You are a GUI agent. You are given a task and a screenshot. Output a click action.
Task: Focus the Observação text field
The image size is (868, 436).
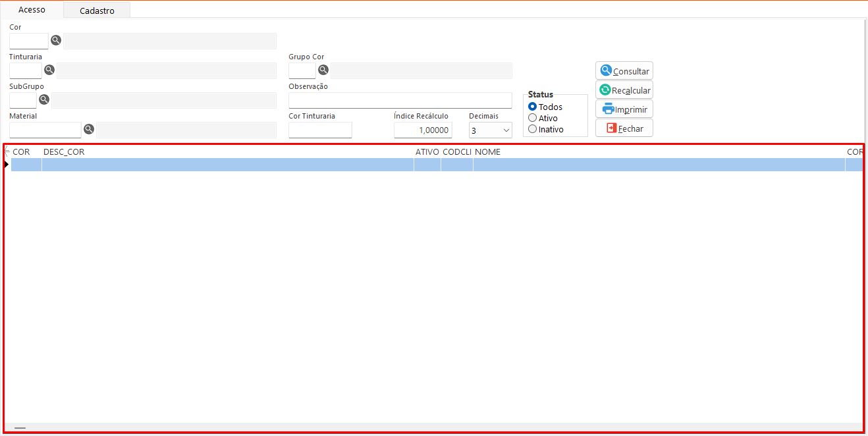tap(400, 100)
